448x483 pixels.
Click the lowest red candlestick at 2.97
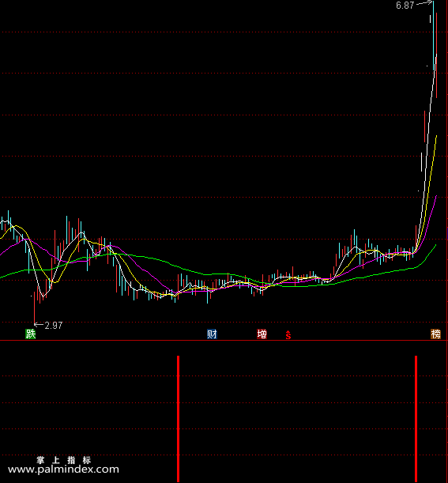(34, 308)
